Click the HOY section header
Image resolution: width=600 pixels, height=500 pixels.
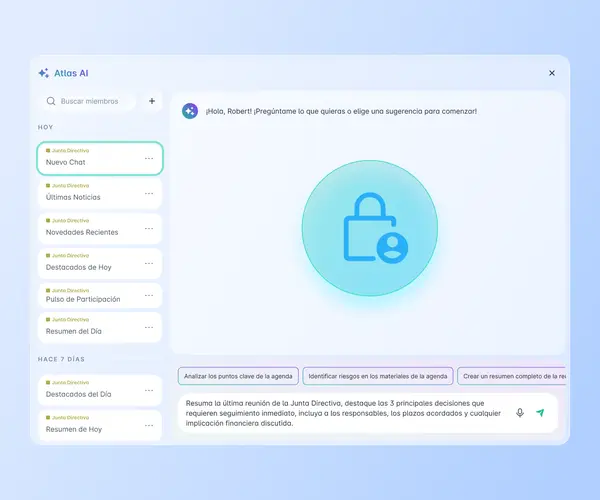(x=46, y=127)
